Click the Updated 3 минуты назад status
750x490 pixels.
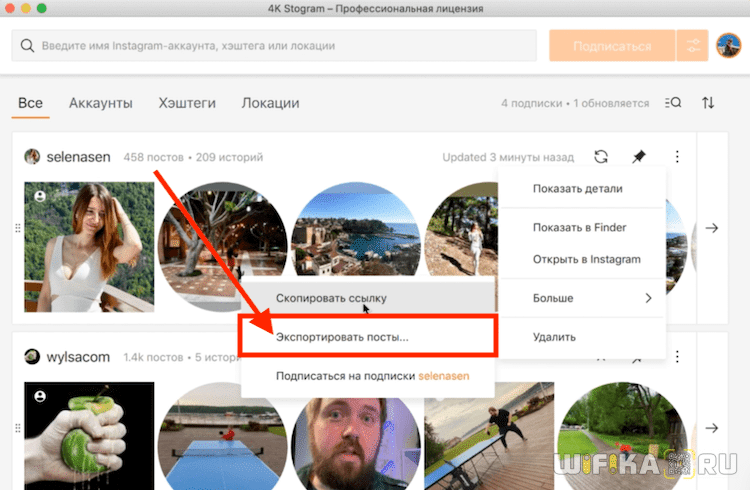click(x=508, y=157)
